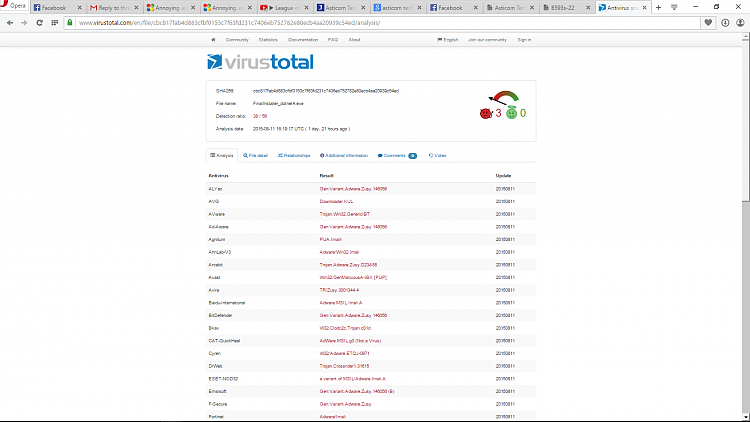Open the Additional information tab

point(344,155)
